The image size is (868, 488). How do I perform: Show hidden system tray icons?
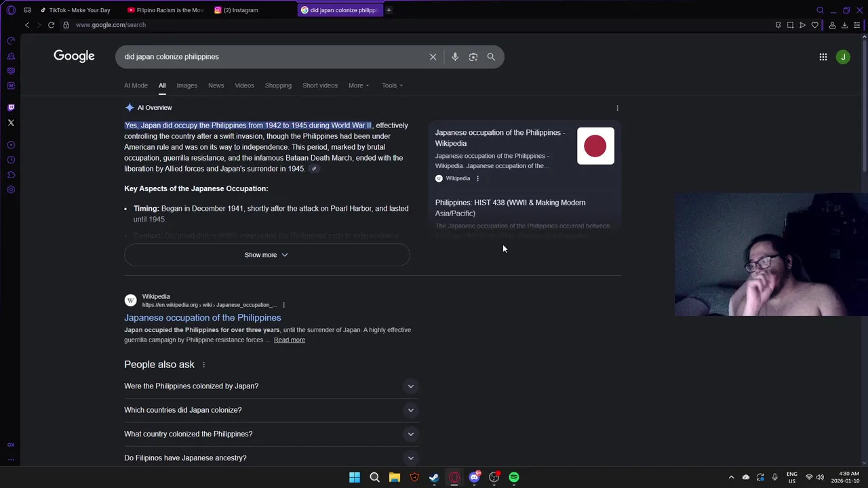click(x=731, y=477)
